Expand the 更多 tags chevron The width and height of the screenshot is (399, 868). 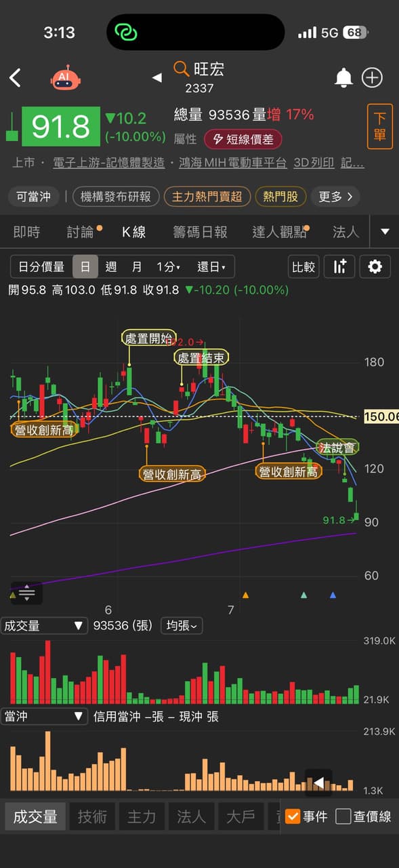[335, 197]
